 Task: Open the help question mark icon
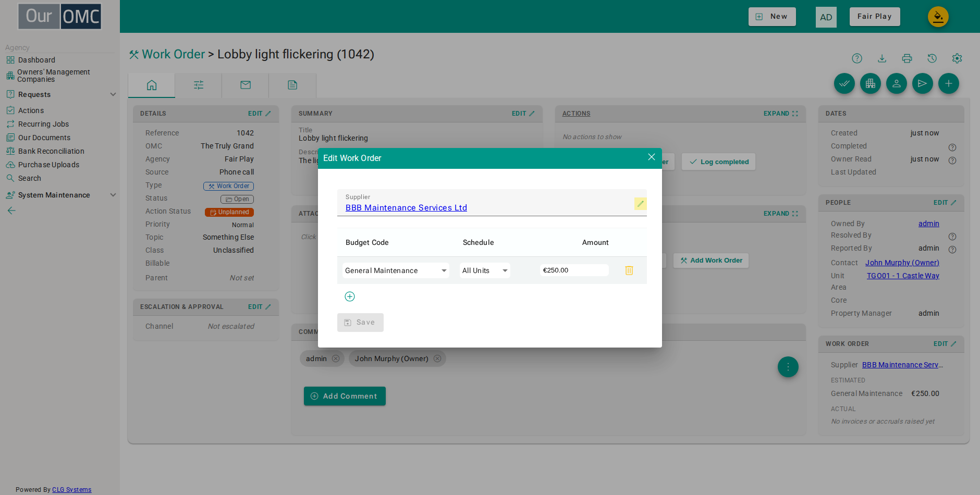857,58
